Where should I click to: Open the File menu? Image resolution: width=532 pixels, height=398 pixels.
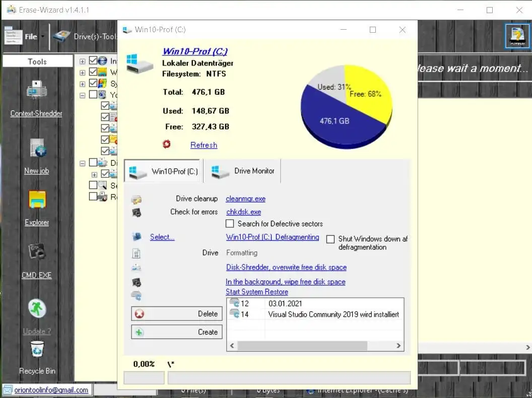[31, 36]
